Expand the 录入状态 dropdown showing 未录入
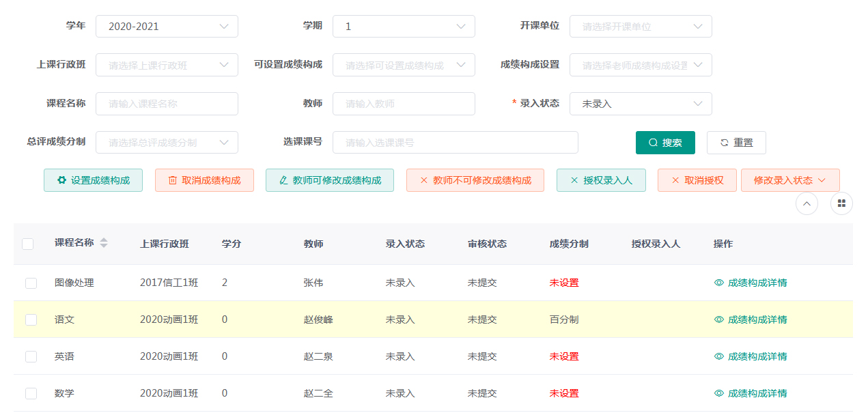 point(640,104)
